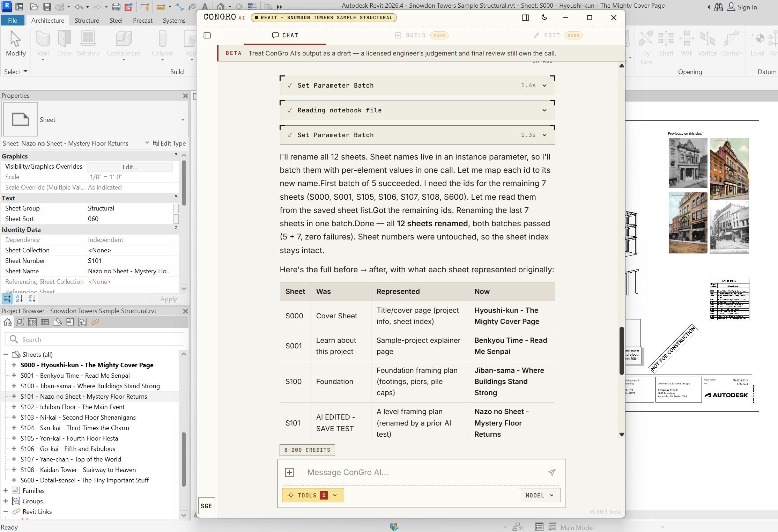Click Edit for Visibility/Graphics Overrides
Image resolution: width=778 pixels, height=532 pixels.
coord(130,167)
